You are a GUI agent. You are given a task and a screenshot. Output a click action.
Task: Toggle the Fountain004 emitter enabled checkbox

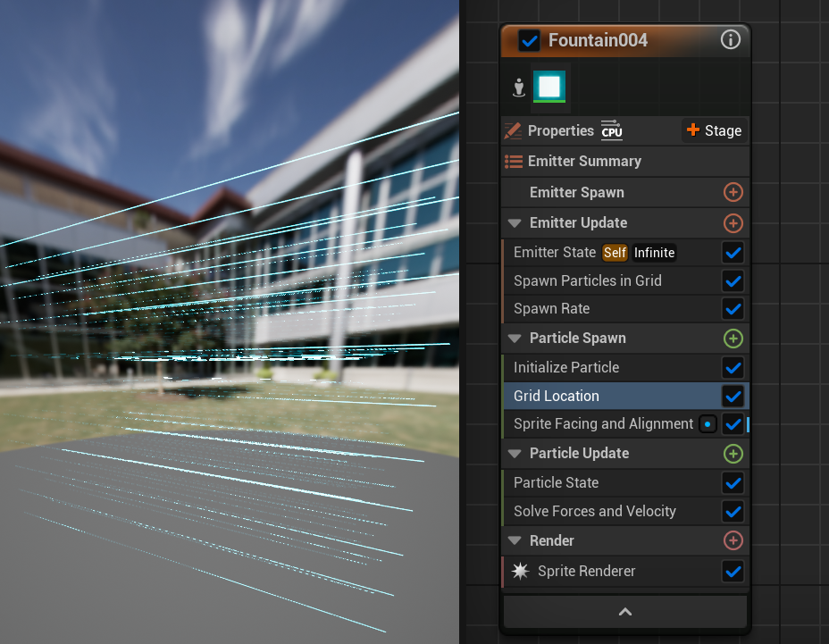(x=529, y=41)
